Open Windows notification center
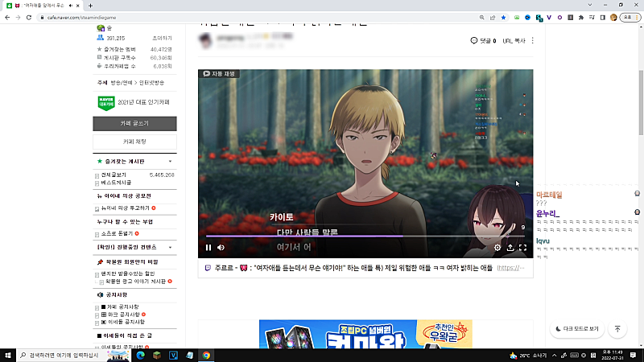This screenshot has width=644, height=362. coord(633,356)
